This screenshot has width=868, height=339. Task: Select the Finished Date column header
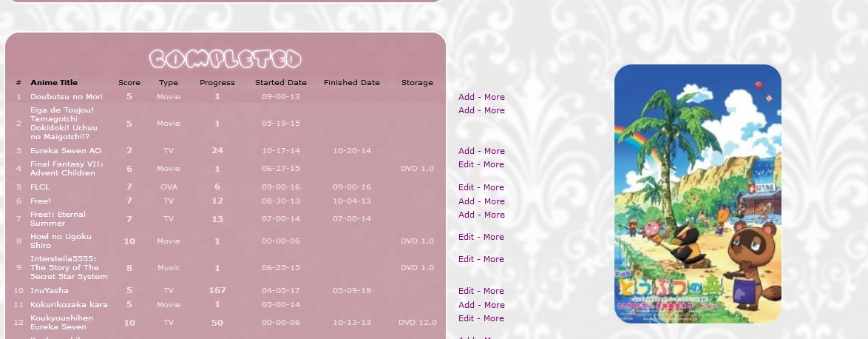click(351, 82)
